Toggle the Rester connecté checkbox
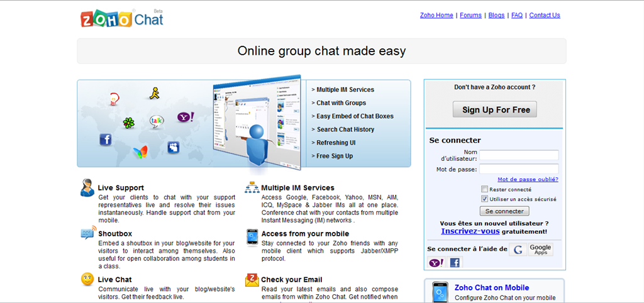This screenshot has height=303, width=644. [x=485, y=189]
